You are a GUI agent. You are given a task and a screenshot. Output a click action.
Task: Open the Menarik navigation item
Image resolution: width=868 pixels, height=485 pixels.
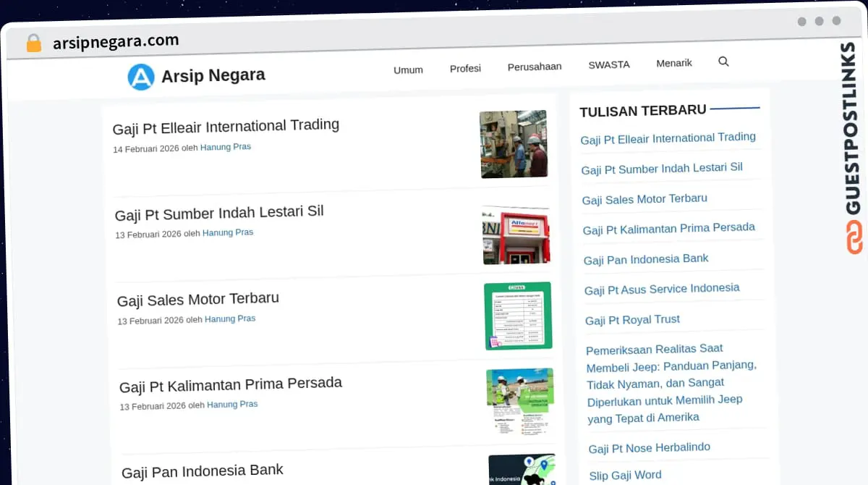[673, 63]
